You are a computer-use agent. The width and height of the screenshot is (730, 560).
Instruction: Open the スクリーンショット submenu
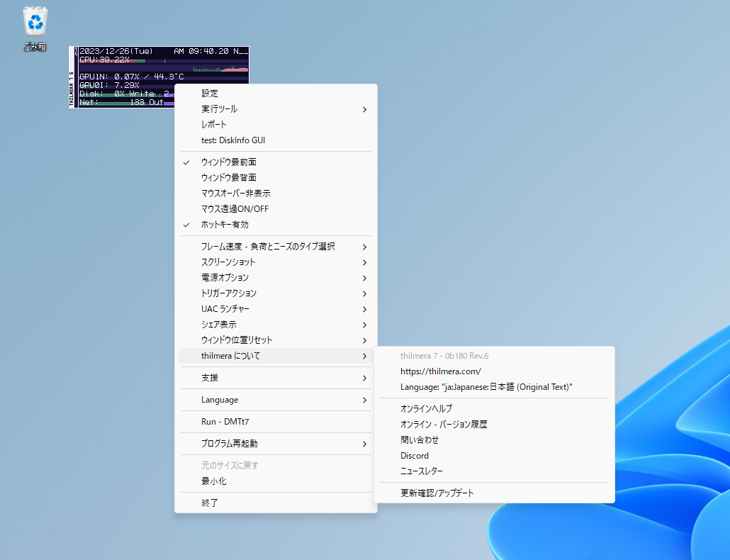click(x=276, y=262)
